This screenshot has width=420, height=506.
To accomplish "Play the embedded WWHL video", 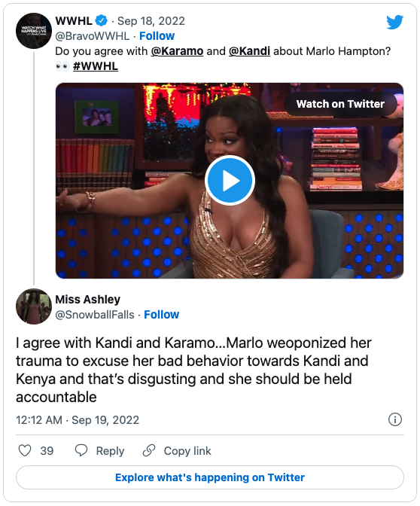I will pyautogui.click(x=230, y=181).
